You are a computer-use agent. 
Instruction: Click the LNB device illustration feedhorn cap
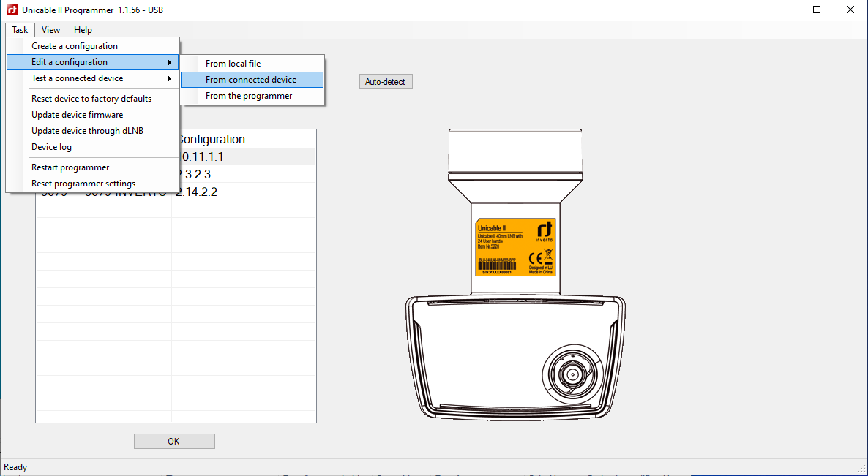515,155
